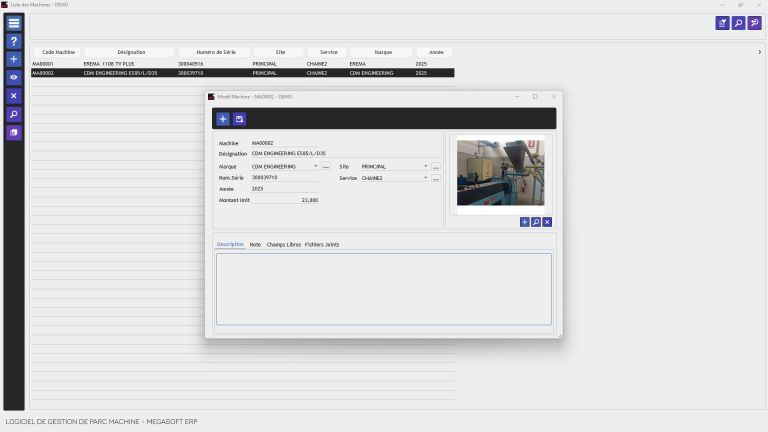Open the Fichiers Joints tab
Screen dimensions: 768x432
coord(322,244)
